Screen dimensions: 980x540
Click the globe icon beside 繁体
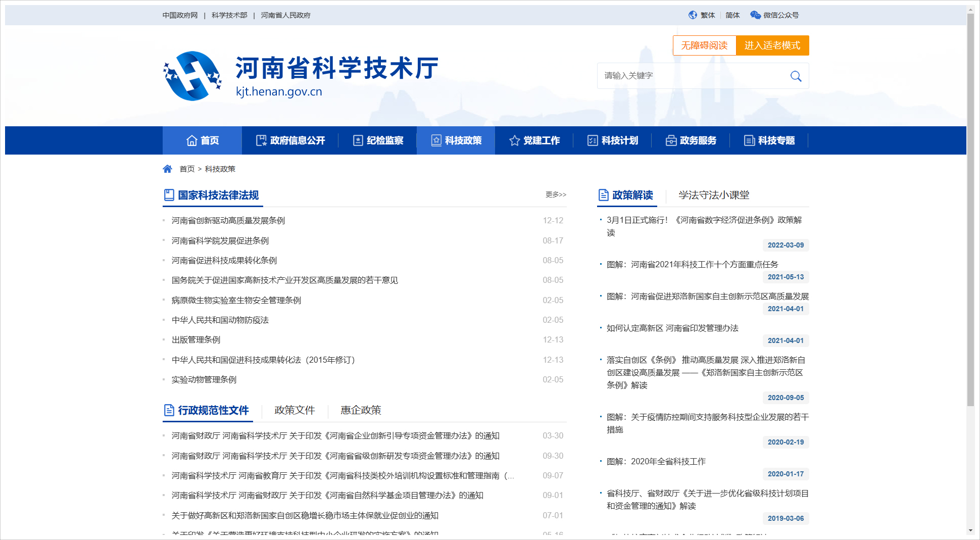click(x=693, y=15)
